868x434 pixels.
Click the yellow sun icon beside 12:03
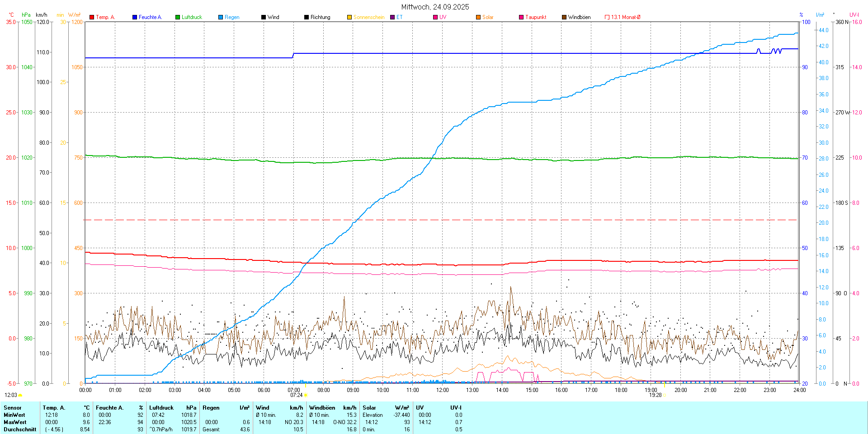click(20, 395)
